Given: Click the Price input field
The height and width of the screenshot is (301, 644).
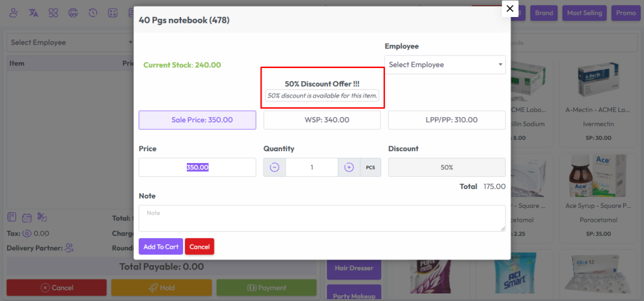Looking at the screenshot, I should pos(197,168).
